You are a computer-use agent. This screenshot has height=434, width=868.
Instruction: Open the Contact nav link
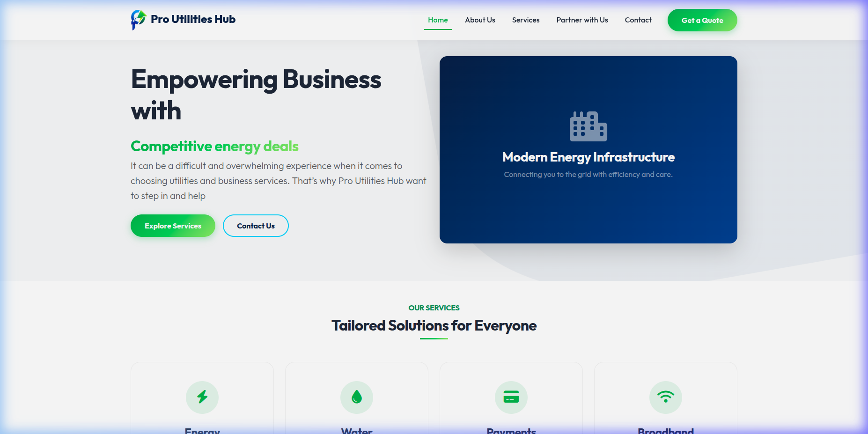[638, 20]
